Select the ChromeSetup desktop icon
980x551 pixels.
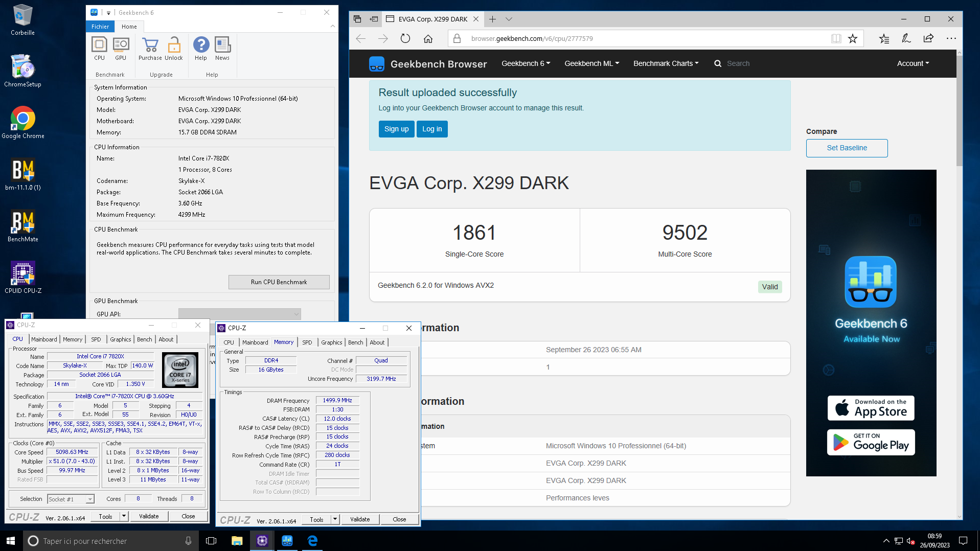22,71
